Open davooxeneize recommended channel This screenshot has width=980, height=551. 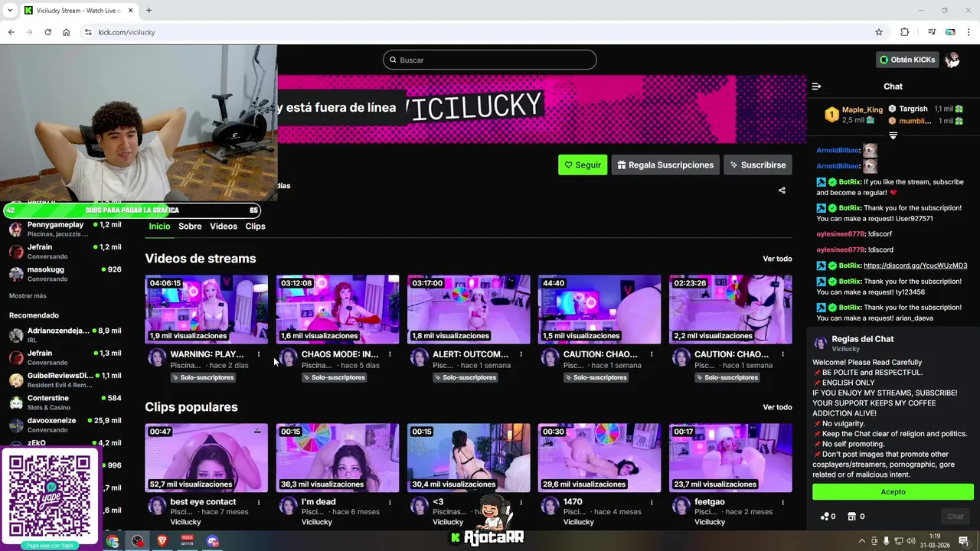(65, 425)
